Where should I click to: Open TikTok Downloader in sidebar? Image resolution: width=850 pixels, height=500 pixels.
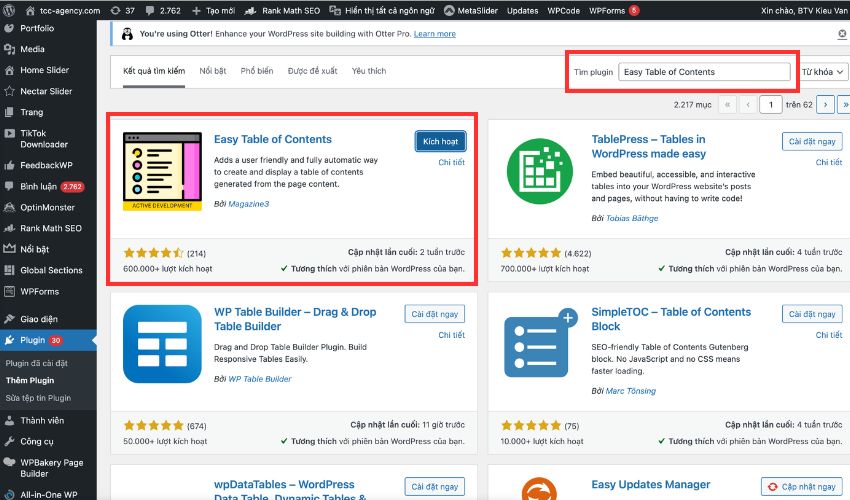pos(44,139)
